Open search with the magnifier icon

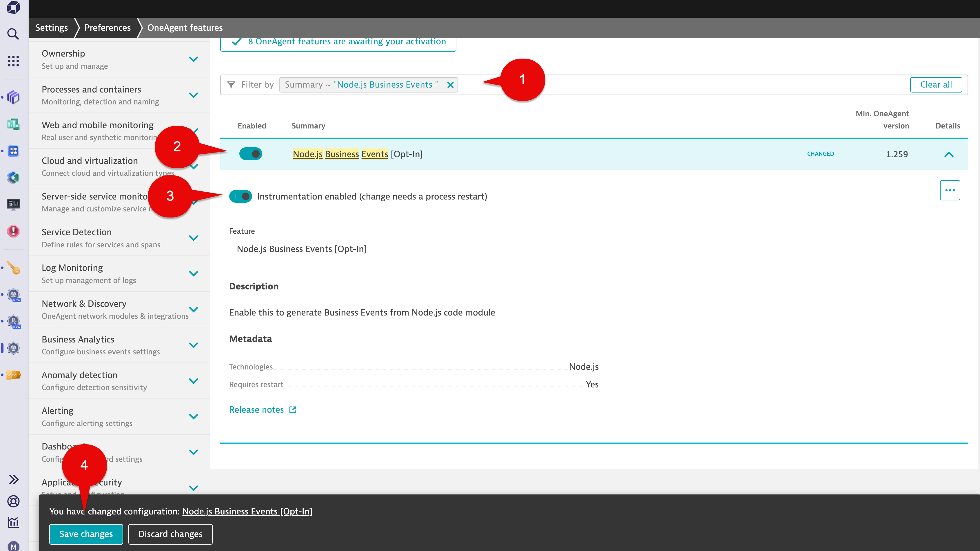(x=13, y=34)
